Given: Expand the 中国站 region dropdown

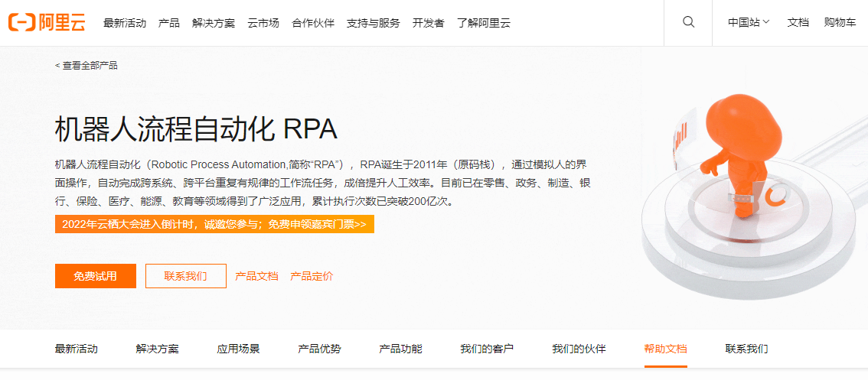Looking at the screenshot, I should 749,23.
